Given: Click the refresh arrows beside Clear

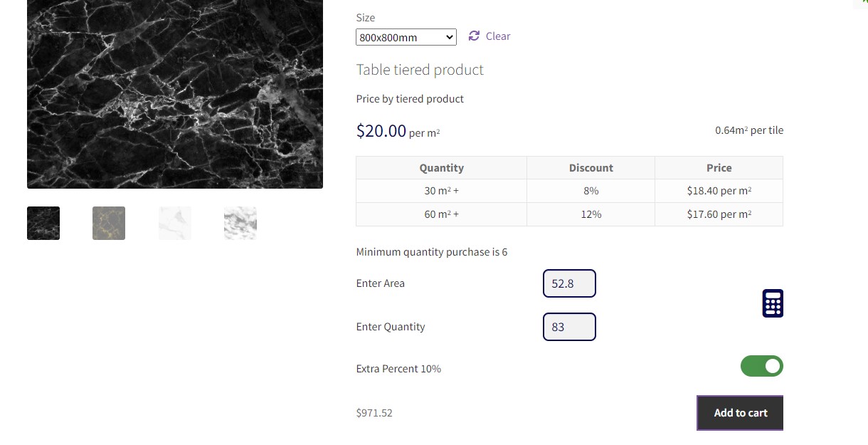Looking at the screenshot, I should pos(474,36).
